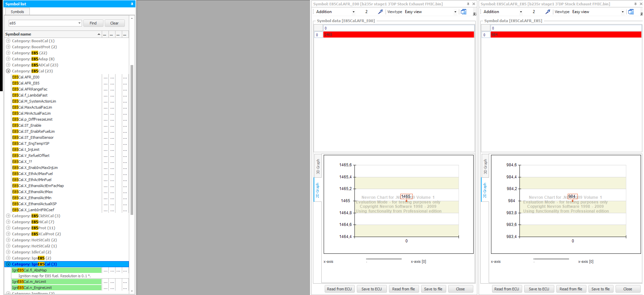644x295 pixels.
Task: Expand Category: E85 (22)
Action: pos(8,53)
